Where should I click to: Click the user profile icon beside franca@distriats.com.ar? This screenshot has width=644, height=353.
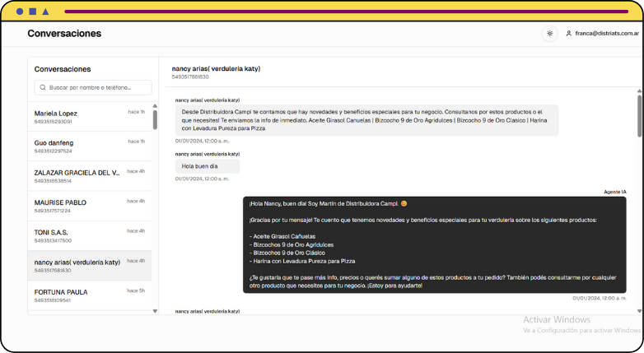(568, 34)
